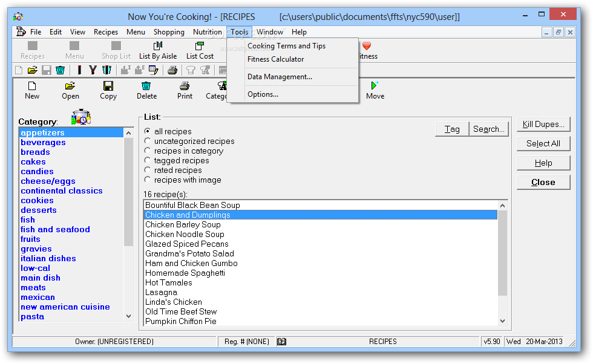Select 'recipes in category' radio option
The image size is (593, 364).
pyautogui.click(x=148, y=151)
